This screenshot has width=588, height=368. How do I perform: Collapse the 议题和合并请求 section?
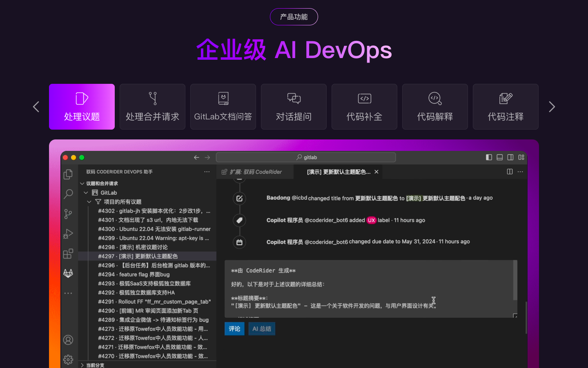[x=82, y=184]
